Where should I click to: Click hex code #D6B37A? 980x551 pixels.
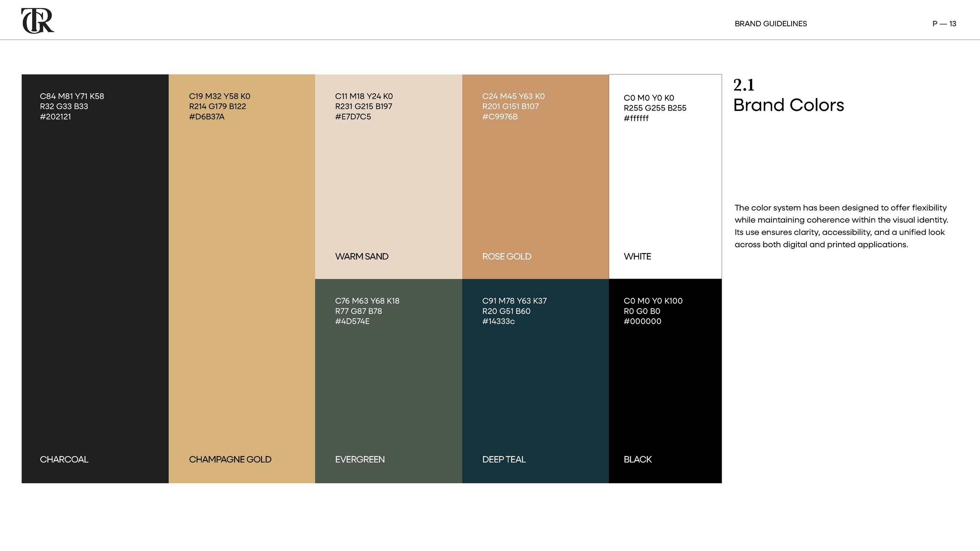(207, 117)
